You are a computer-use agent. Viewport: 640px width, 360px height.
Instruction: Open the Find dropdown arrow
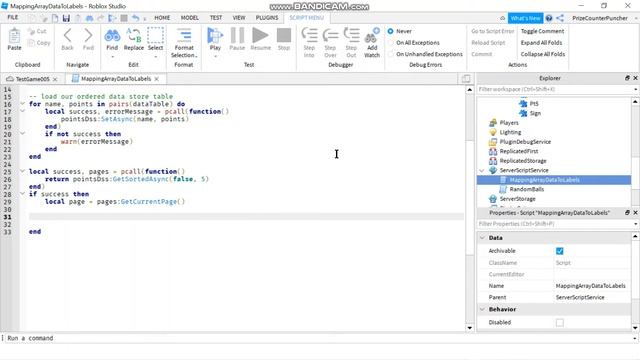[x=112, y=57]
